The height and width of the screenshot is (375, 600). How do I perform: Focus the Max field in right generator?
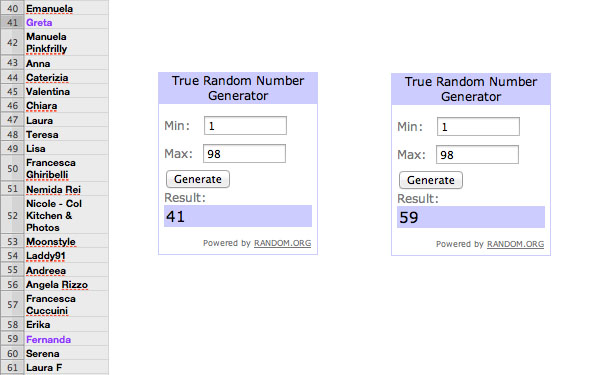[x=478, y=155]
